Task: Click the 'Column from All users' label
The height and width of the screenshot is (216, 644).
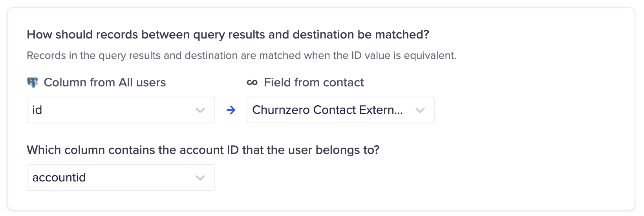Action: tap(105, 82)
